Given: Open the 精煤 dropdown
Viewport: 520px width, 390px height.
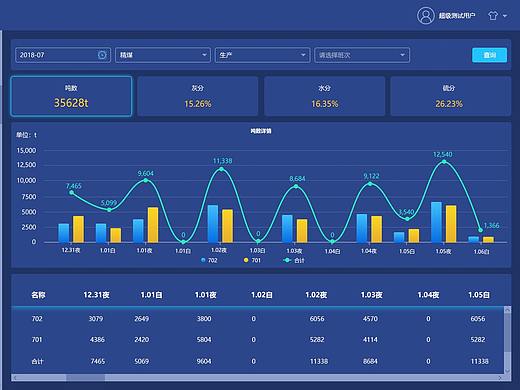Looking at the screenshot, I should click(163, 55).
